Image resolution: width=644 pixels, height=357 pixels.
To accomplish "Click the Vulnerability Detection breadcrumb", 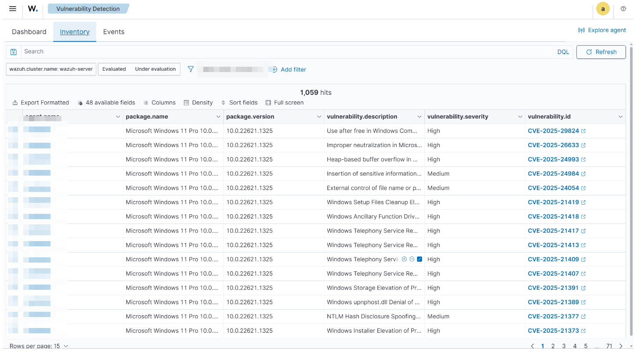I will [x=88, y=9].
